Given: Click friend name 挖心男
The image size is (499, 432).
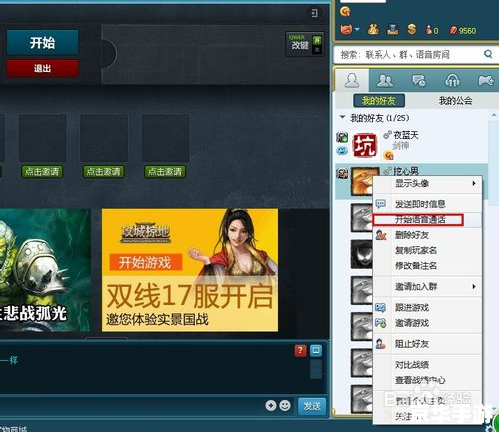Looking at the screenshot, I should [x=406, y=171].
